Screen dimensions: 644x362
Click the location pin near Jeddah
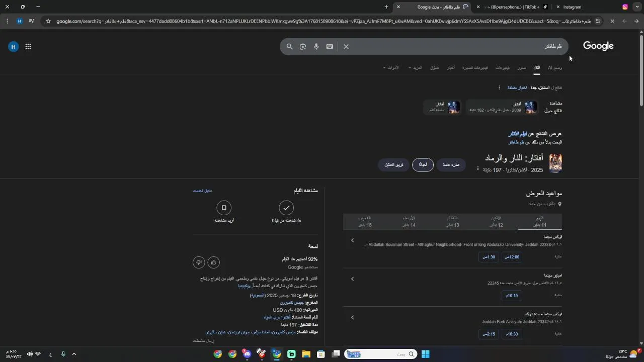(x=559, y=204)
